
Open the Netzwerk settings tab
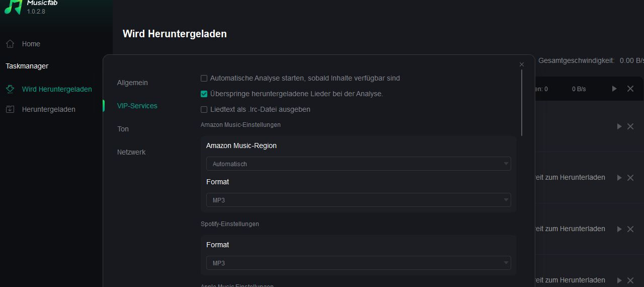click(x=131, y=152)
